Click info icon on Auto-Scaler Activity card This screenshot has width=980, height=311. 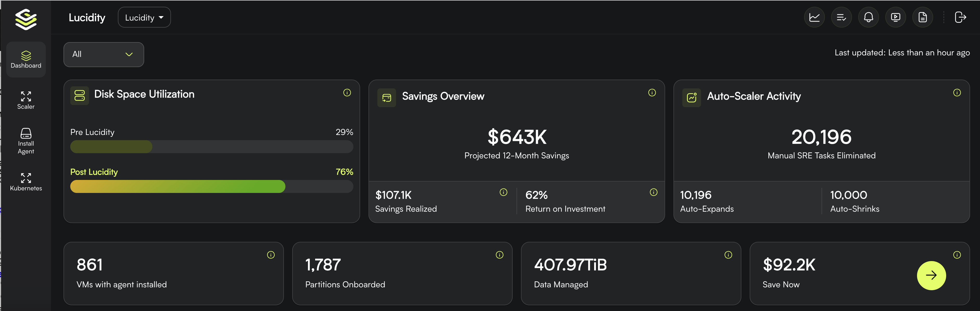point(957,93)
